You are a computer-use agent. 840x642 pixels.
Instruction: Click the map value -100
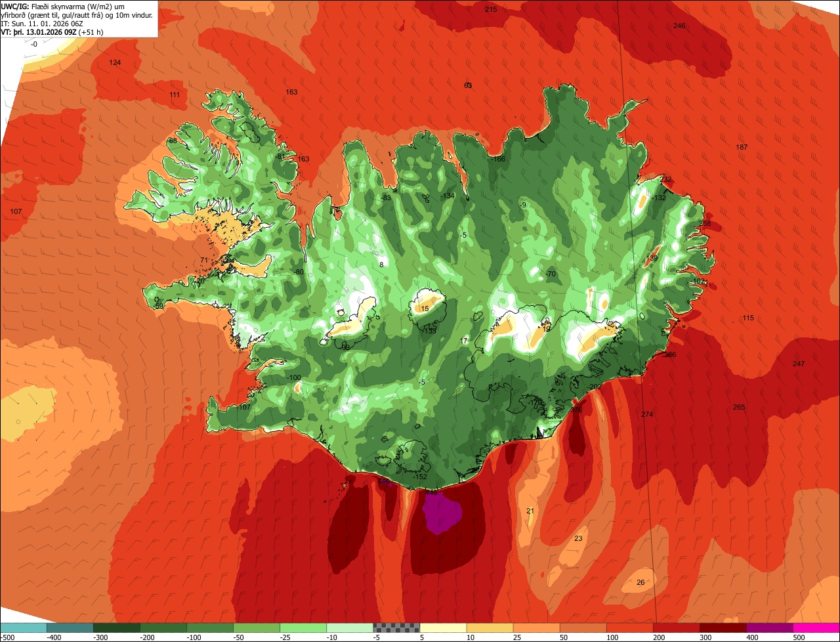[x=294, y=378]
